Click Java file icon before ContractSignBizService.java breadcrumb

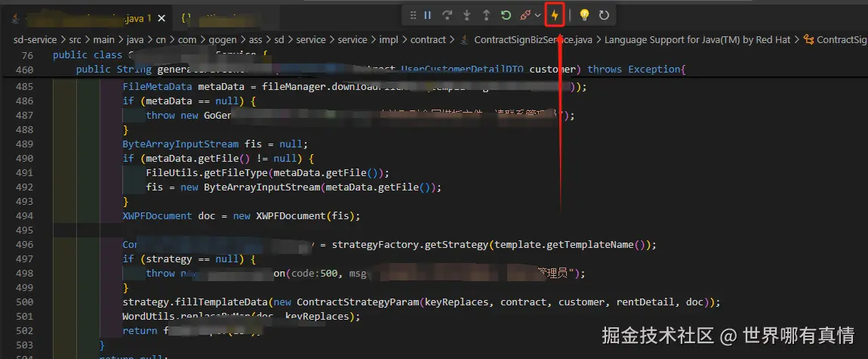tap(464, 39)
